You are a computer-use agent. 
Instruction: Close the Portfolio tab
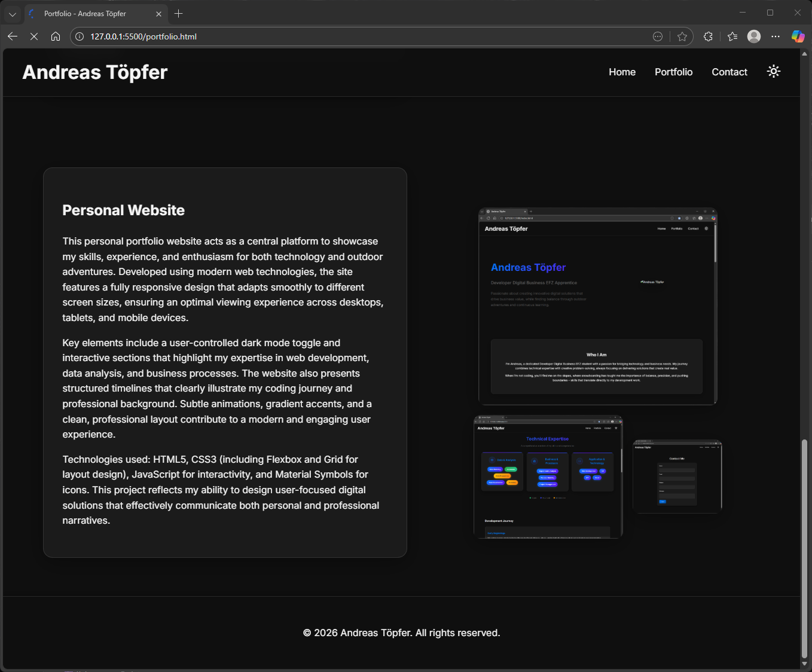158,14
